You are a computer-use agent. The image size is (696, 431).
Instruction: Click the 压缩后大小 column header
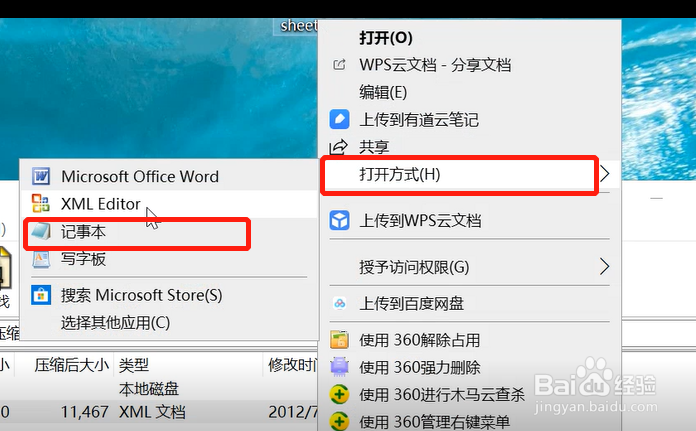pos(71,365)
